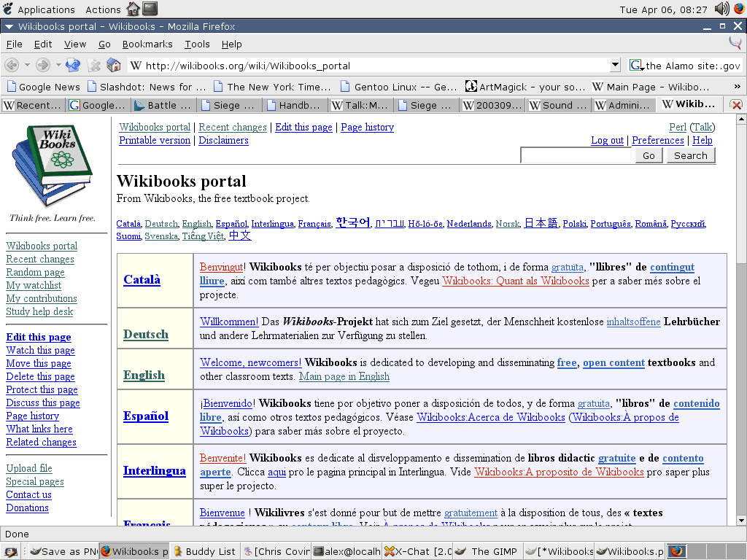This screenshot has height=560, width=747.
Task: Launch the terminal panel icon
Action: click(x=150, y=9)
